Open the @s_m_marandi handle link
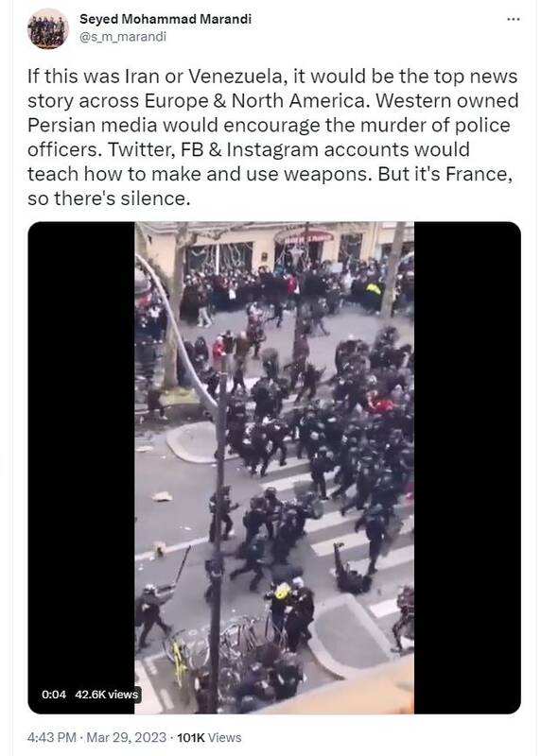Screen dimensions: 541x756 (123, 37)
